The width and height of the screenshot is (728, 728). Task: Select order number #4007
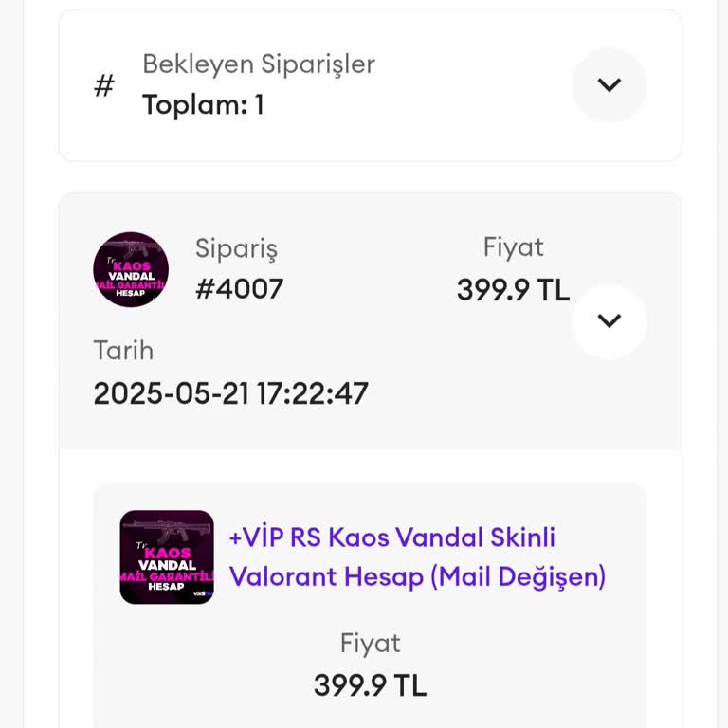pyautogui.click(x=239, y=289)
